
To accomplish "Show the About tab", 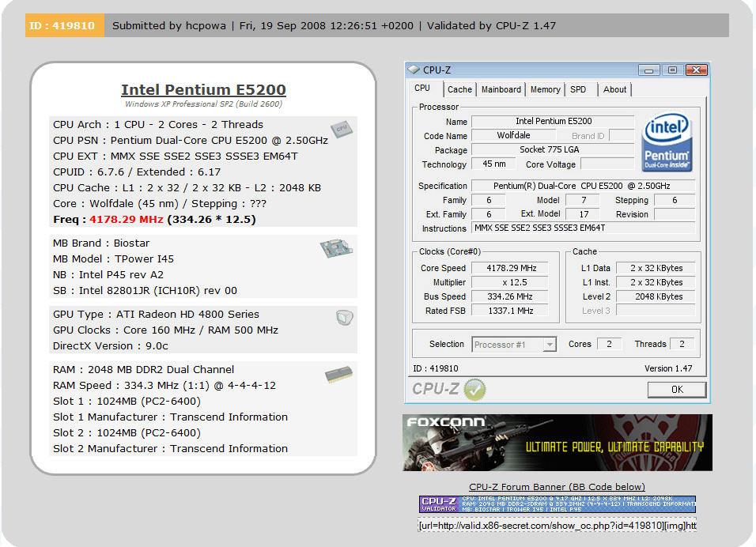I will pos(614,89).
